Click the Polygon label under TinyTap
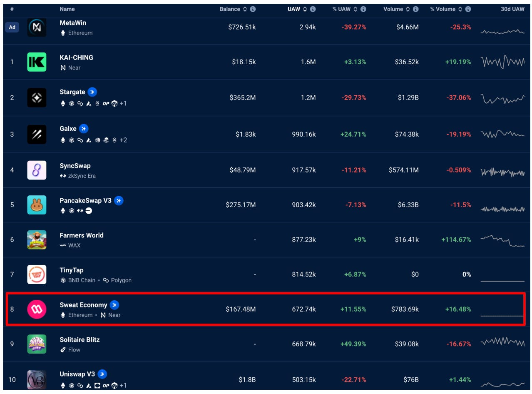532x394 pixels. click(x=121, y=280)
